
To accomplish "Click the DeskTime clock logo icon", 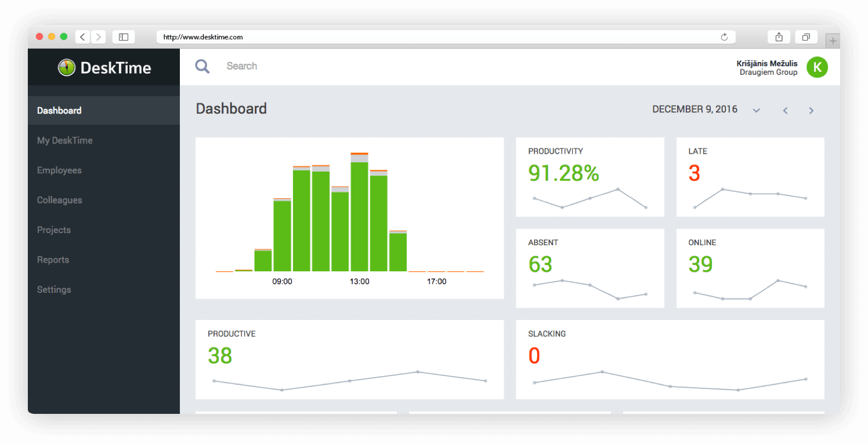I will click(x=67, y=67).
